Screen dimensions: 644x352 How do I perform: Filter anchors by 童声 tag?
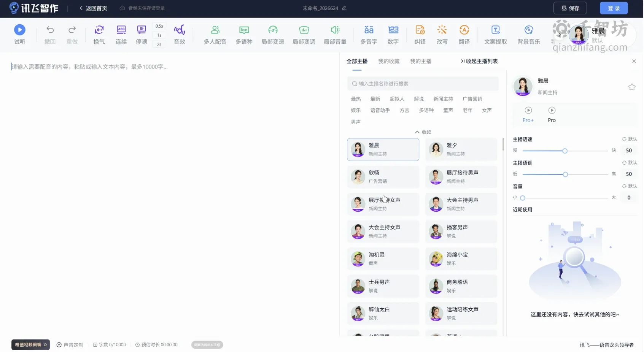pyautogui.click(x=448, y=110)
